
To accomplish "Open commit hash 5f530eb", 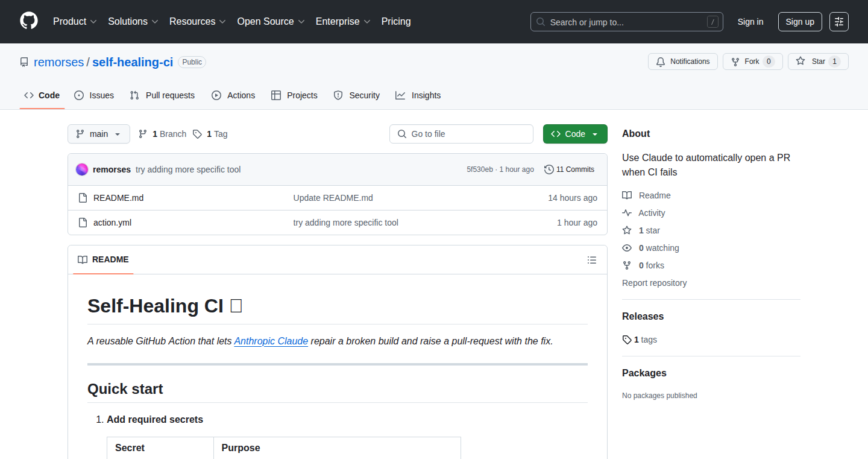I will coord(480,169).
